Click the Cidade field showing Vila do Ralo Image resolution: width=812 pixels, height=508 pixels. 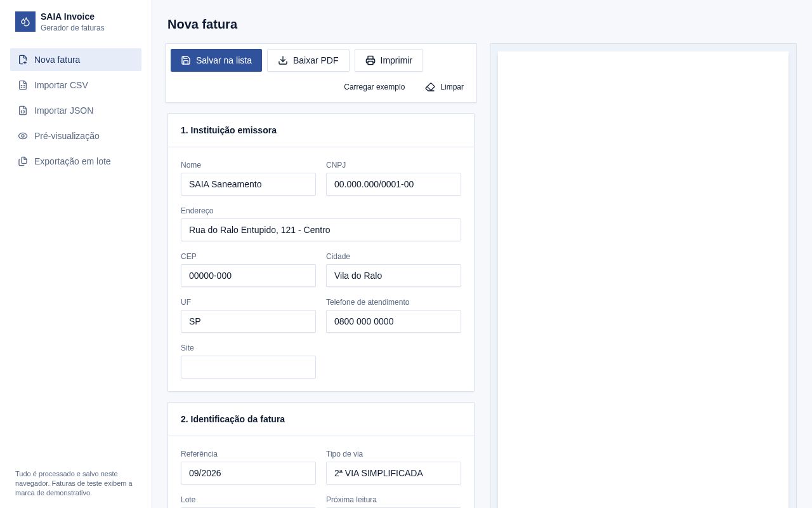click(393, 276)
